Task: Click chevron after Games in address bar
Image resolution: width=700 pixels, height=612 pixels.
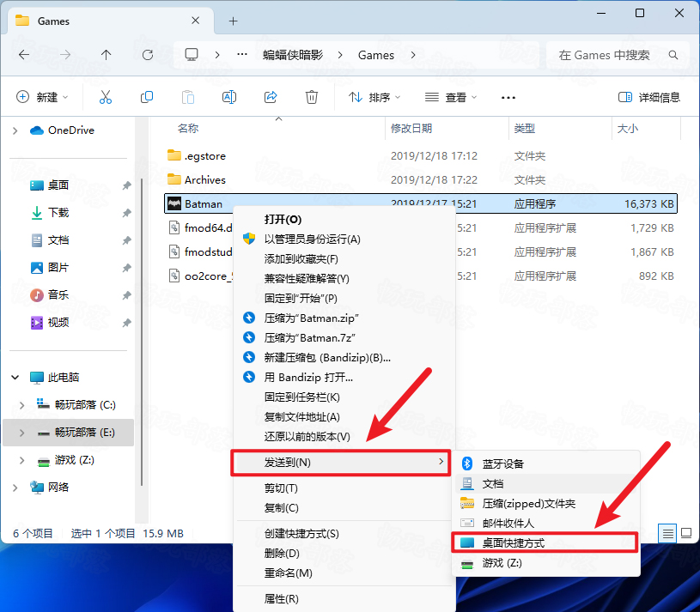Action: click(x=413, y=55)
